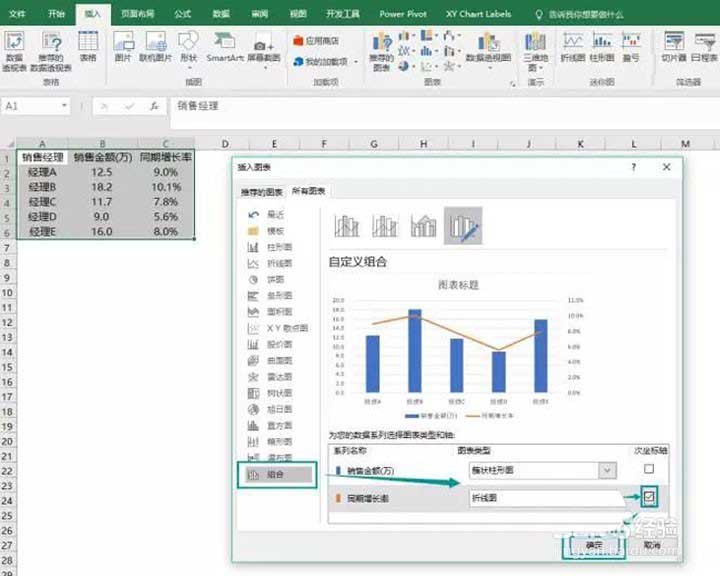
Task: Open the Page Layout (页面布局) tab
Action: (137, 14)
